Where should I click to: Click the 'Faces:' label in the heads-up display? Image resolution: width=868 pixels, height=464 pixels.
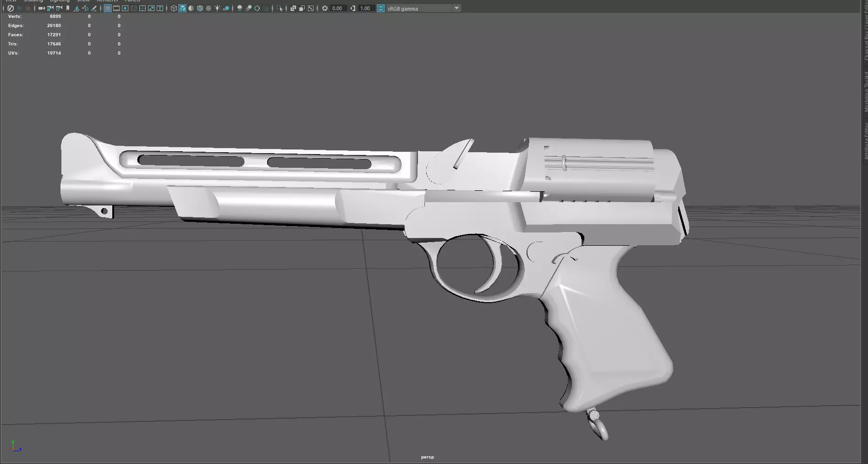click(x=16, y=35)
